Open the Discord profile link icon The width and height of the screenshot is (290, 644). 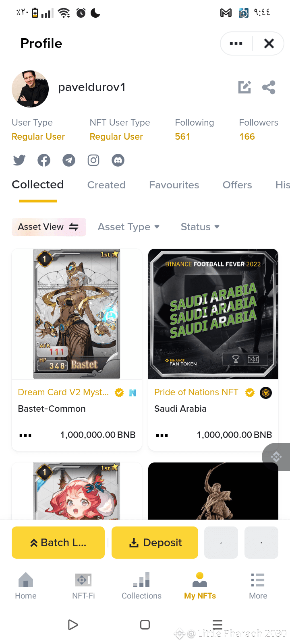coord(118,160)
